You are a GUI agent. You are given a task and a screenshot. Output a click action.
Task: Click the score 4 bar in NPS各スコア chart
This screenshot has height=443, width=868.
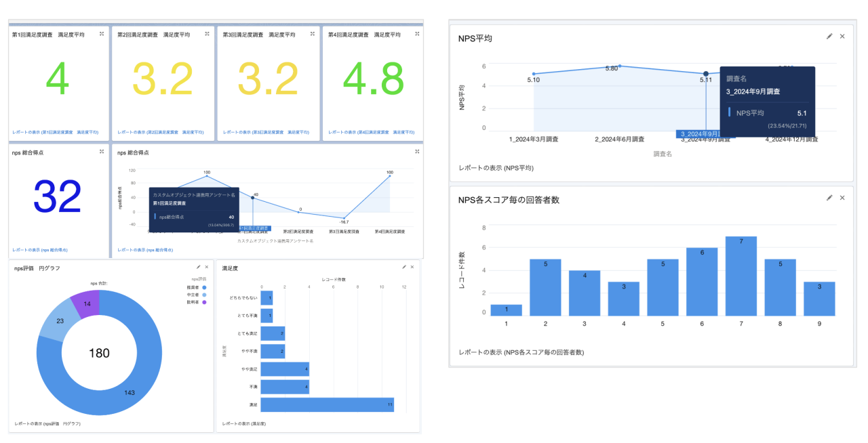(x=623, y=299)
